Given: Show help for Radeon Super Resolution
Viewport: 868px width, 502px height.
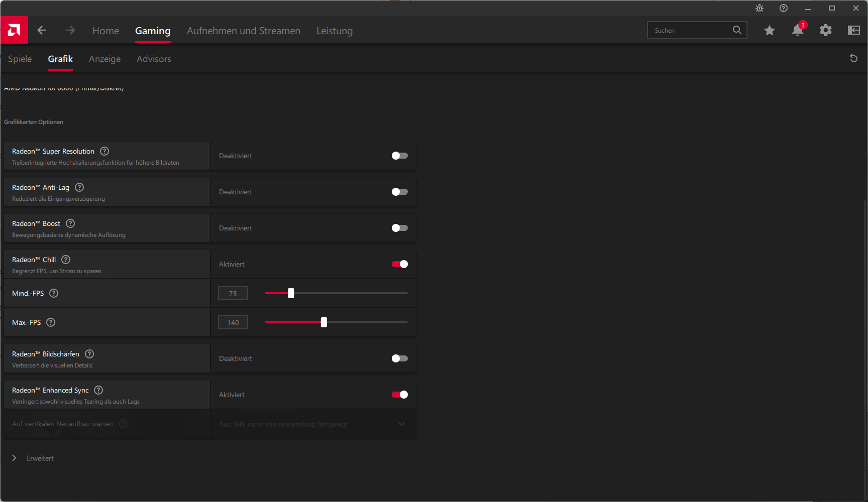Looking at the screenshot, I should pos(104,151).
